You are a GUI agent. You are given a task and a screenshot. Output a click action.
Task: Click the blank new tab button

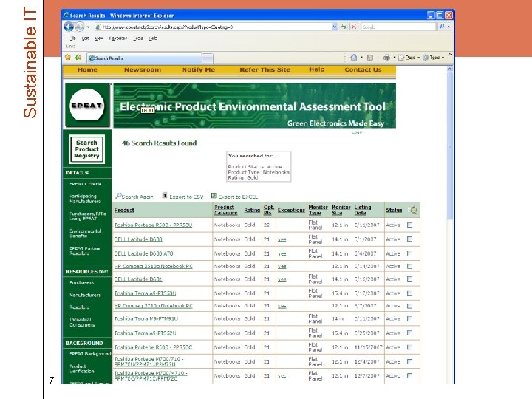(x=208, y=58)
